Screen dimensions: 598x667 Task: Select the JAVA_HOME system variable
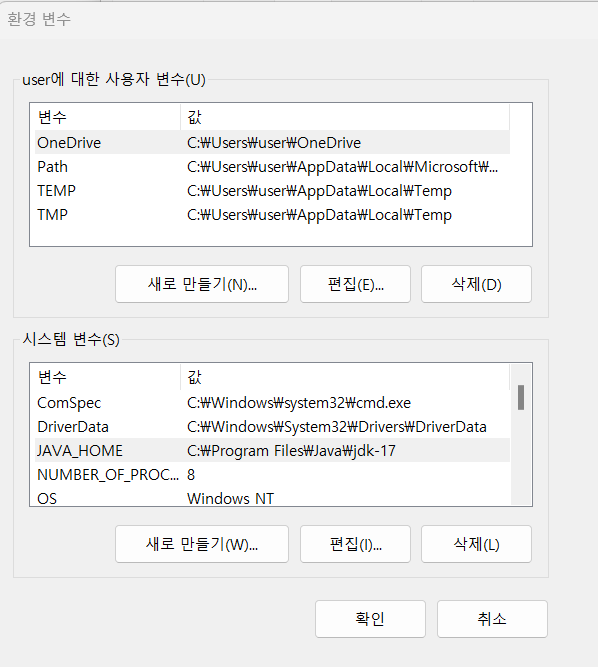272,450
